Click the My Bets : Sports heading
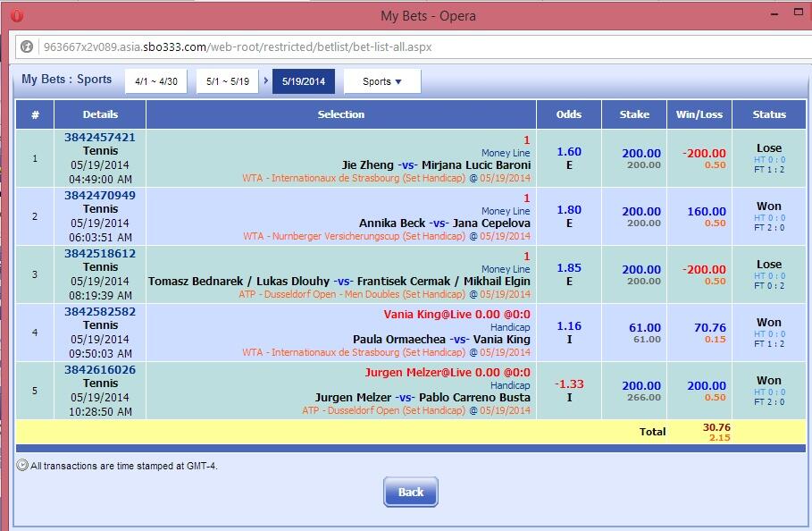Screen dimensions: 812x531 66,79
